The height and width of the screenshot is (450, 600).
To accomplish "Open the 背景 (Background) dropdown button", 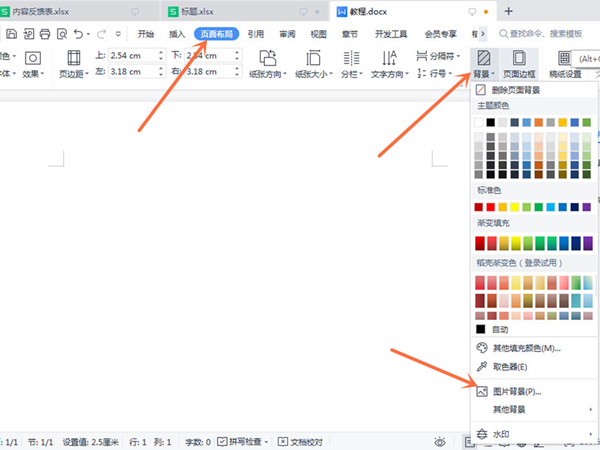I will [483, 64].
